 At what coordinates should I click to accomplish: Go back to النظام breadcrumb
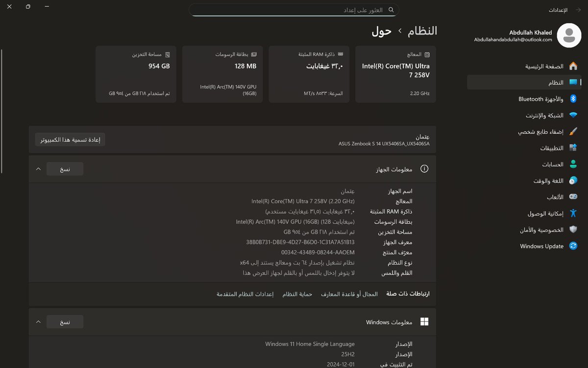(x=422, y=31)
